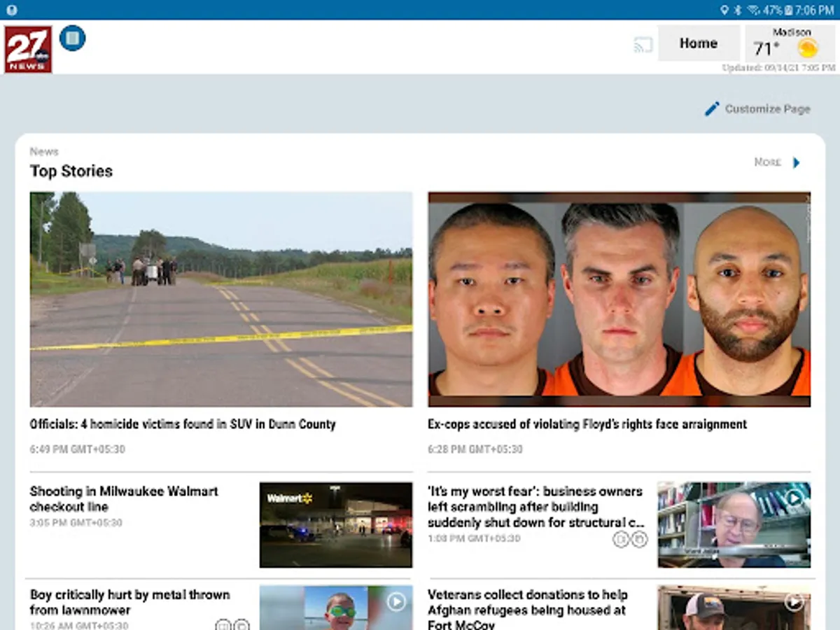Open the Dunn County road crime scene image

[x=221, y=300]
